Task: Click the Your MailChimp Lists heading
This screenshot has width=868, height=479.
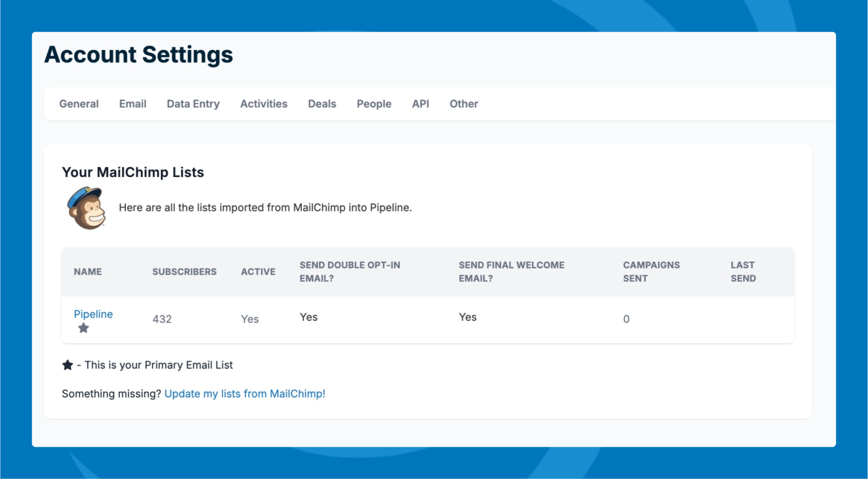Action: (133, 172)
